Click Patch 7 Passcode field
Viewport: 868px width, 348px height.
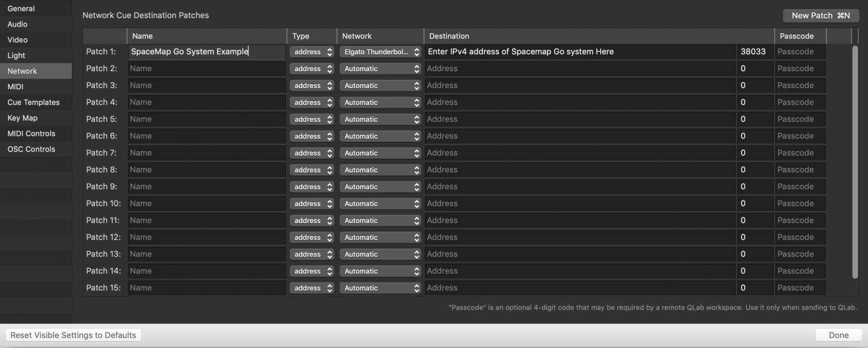click(800, 153)
